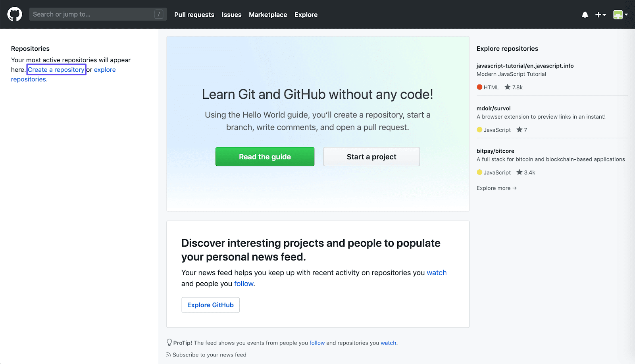Image resolution: width=635 pixels, height=364 pixels.
Task: Click the search or jump to field
Action: (x=95, y=14)
